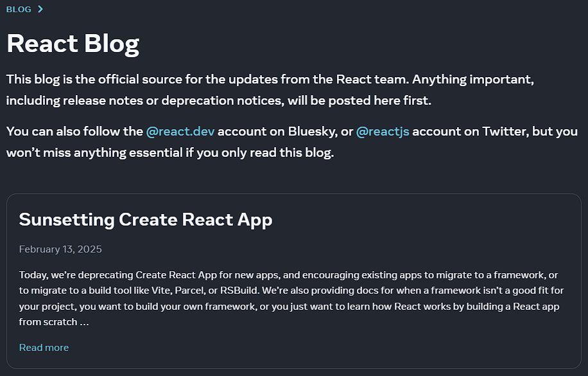Click the intro sentence 'This blog is the official source'
588x376 pixels.
(x=270, y=79)
